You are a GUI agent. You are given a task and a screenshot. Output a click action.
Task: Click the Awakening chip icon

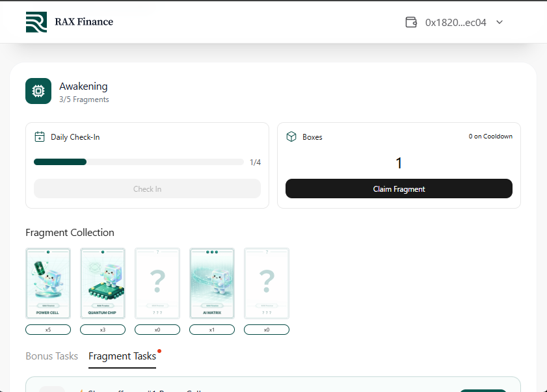click(x=38, y=91)
